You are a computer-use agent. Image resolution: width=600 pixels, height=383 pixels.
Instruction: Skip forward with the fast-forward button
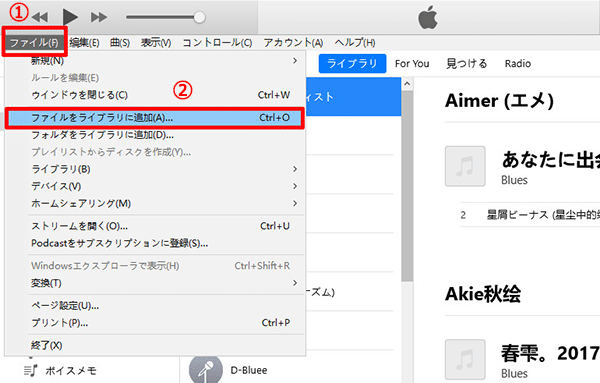99,17
